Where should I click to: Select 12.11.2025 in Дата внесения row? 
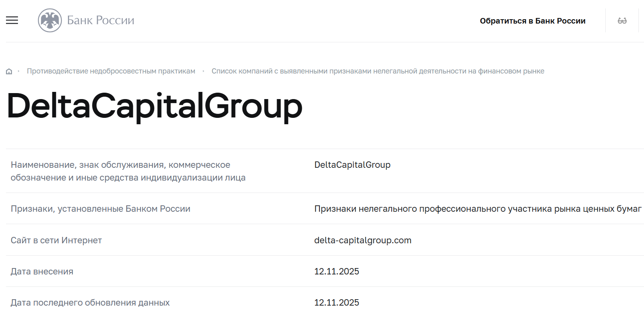pyautogui.click(x=337, y=271)
